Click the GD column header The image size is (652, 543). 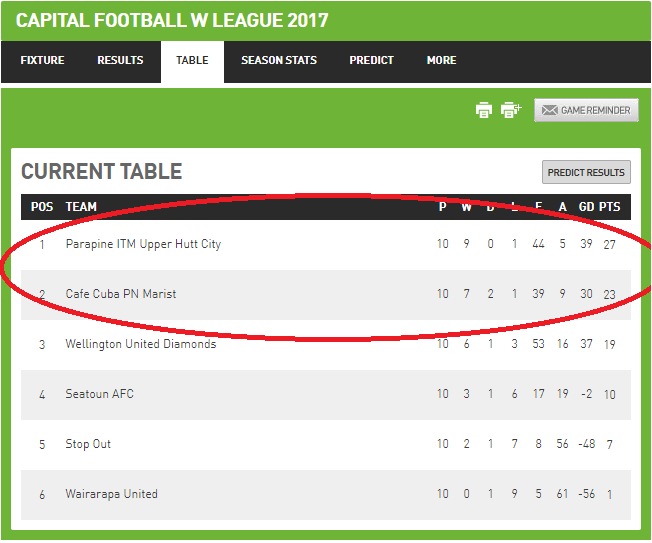[586, 207]
